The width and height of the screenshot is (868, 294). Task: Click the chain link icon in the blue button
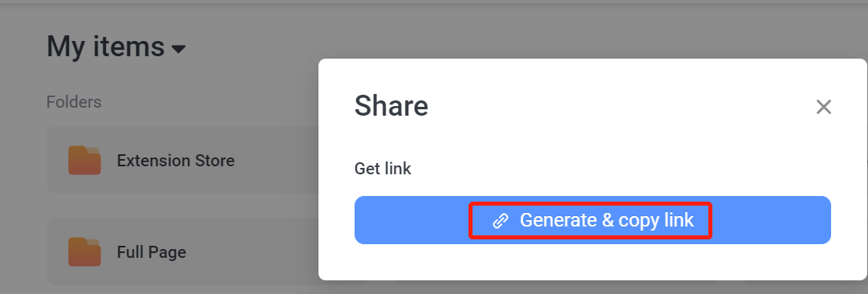click(x=501, y=221)
